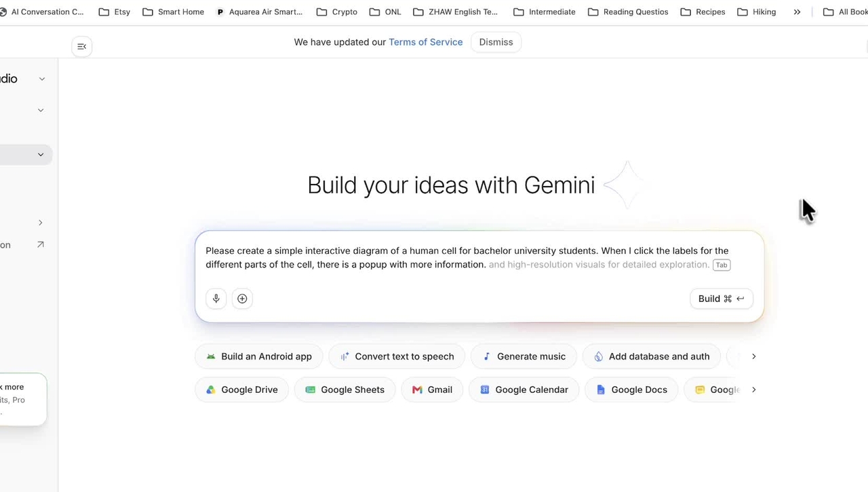Select the Add database and auth chip
The width and height of the screenshot is (868, 492).
click(652, 356)
